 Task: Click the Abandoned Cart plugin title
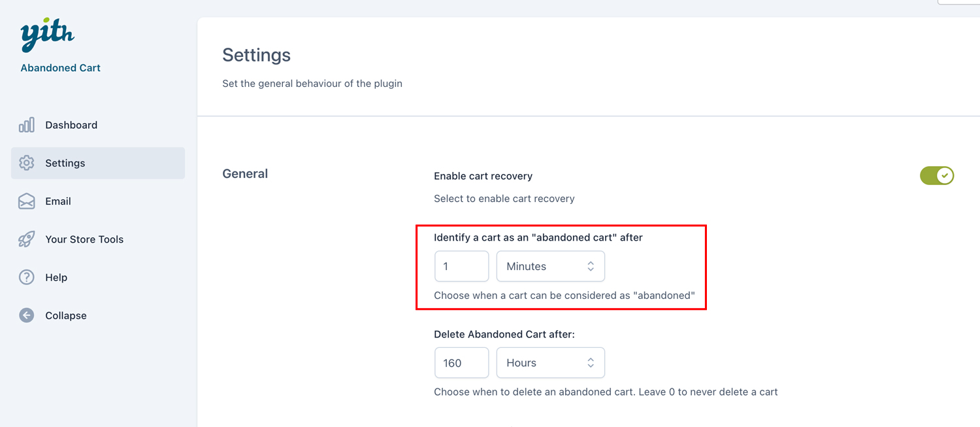(60, 68)
